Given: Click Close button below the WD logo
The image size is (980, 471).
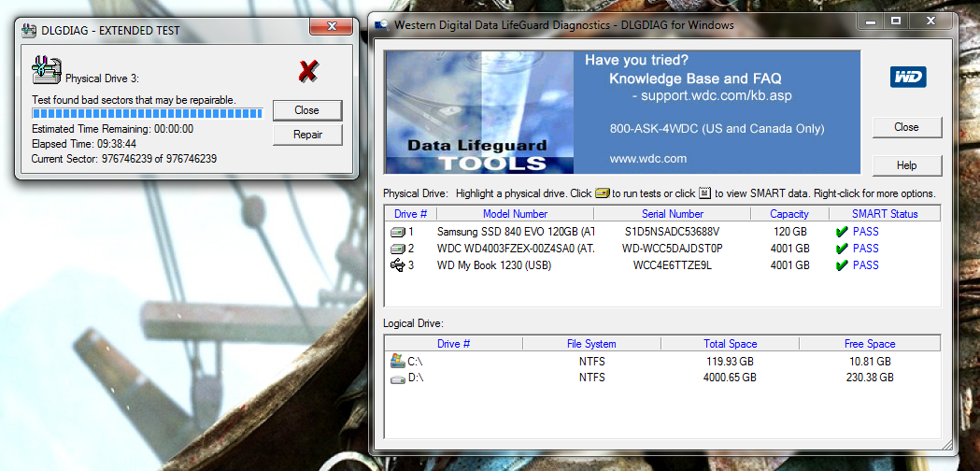Looking at the screenshot, I should click(x=906, y=127).
